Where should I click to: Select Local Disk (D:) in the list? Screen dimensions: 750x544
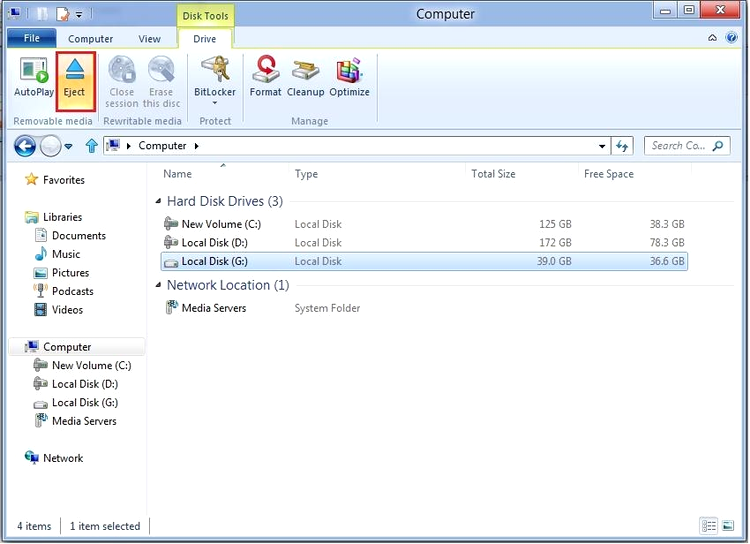click(x=424, y=243)
